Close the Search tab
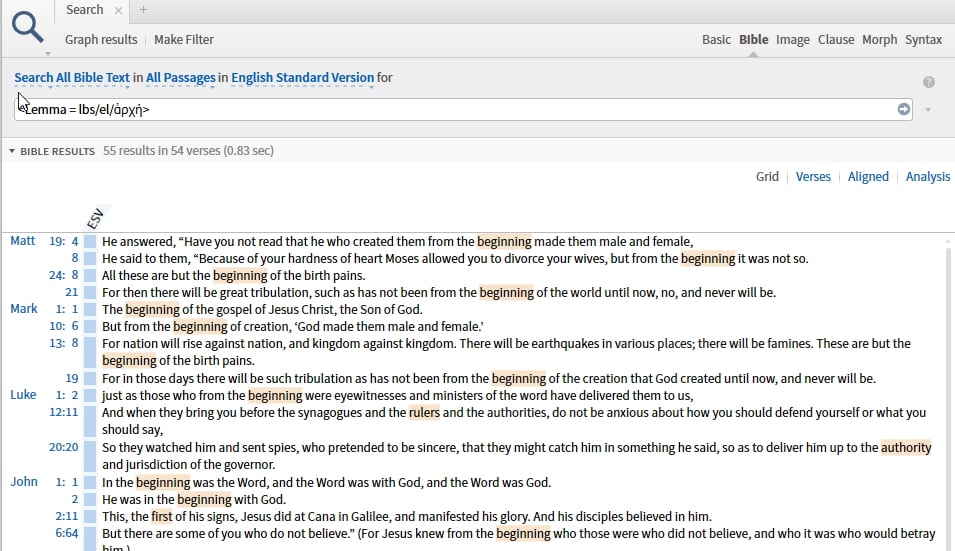 (118, 10)
